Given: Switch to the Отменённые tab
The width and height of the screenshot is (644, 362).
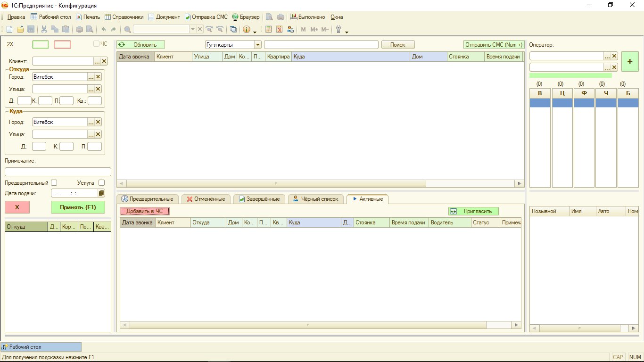Looking at the screenshot, I should point(206,199).
